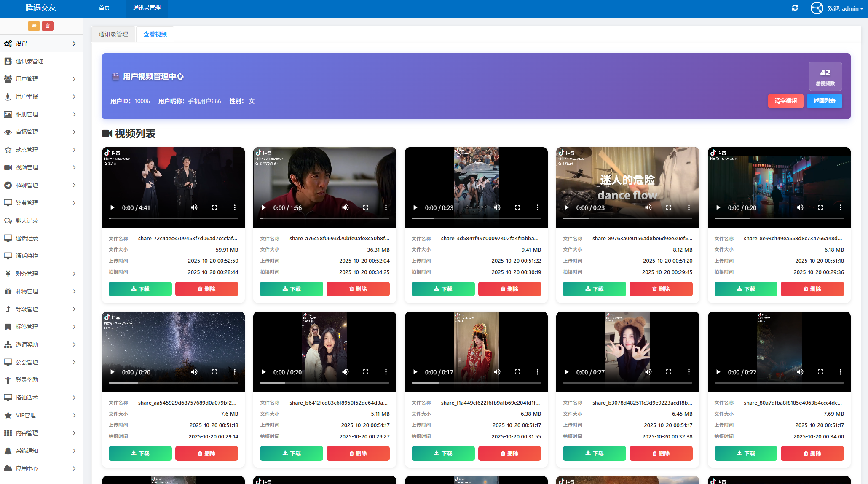Select the 鉴黄管理 icon in sidebar

point(8,202)
